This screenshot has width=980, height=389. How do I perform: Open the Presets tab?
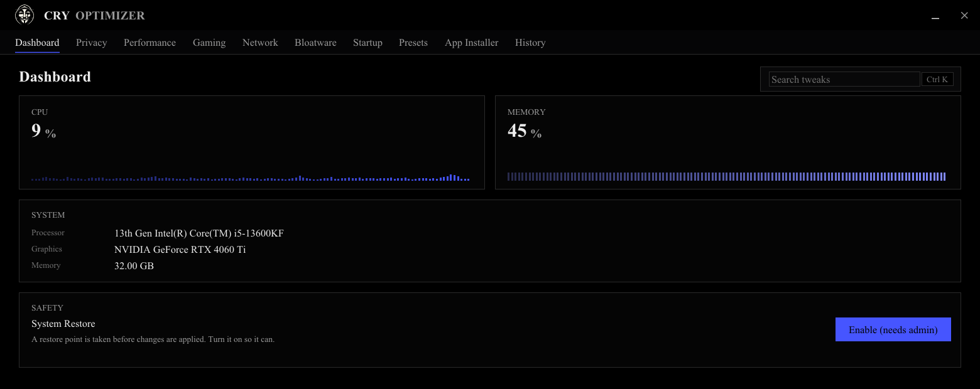tap(413, 43)
